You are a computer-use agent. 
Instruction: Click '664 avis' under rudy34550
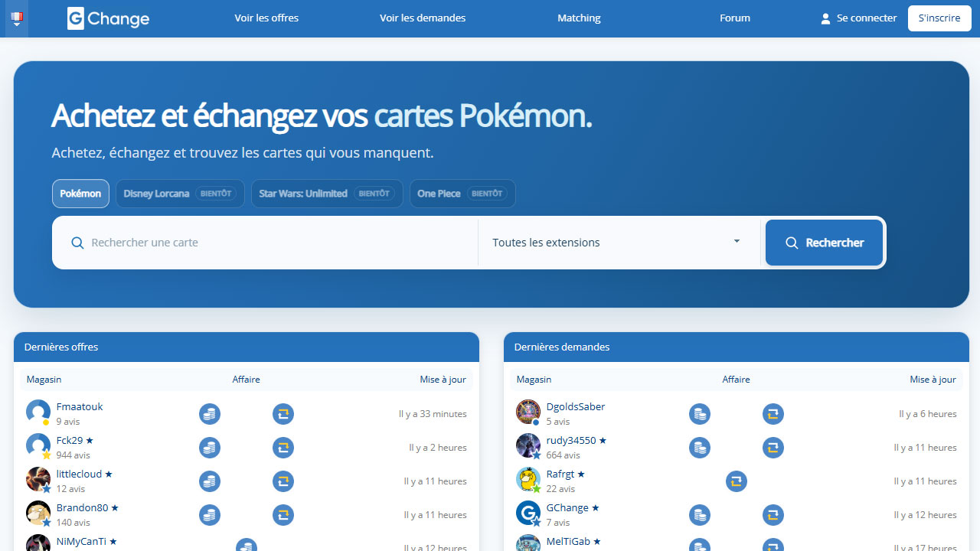(x=563, y=455)
